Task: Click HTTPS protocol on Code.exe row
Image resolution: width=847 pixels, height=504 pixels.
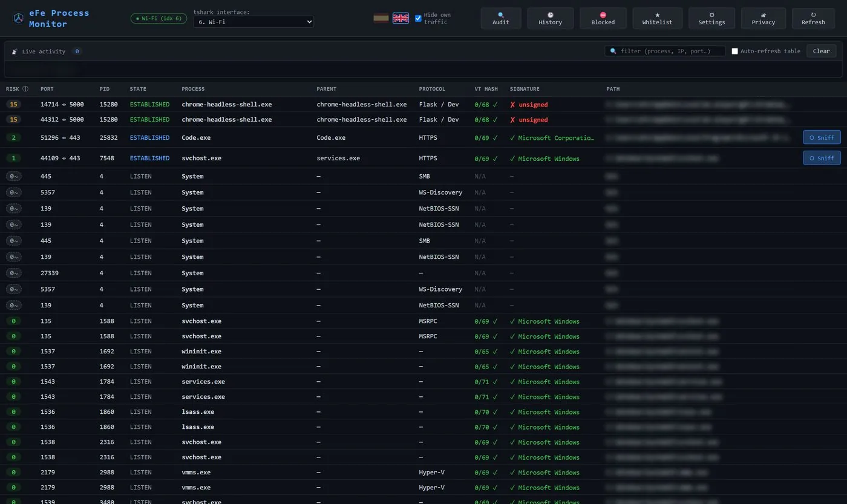Action: pos(428,138)
